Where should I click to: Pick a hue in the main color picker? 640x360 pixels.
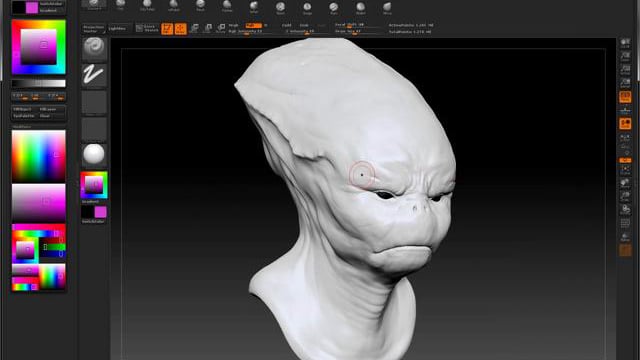click(x=38, y=47)
